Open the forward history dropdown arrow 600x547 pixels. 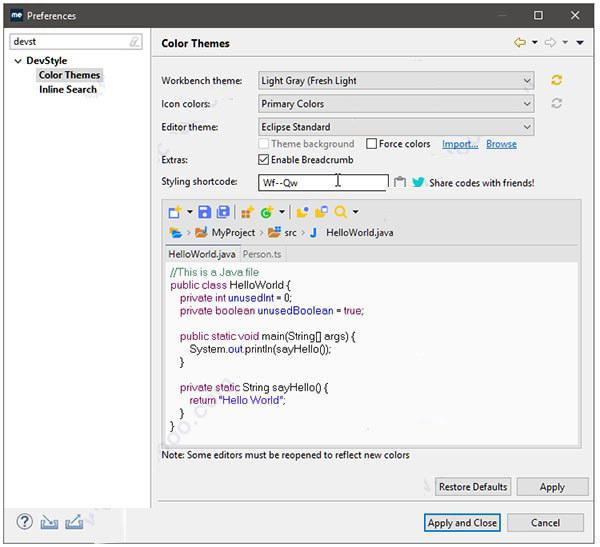pyautogui.click(x=565, y=42)
